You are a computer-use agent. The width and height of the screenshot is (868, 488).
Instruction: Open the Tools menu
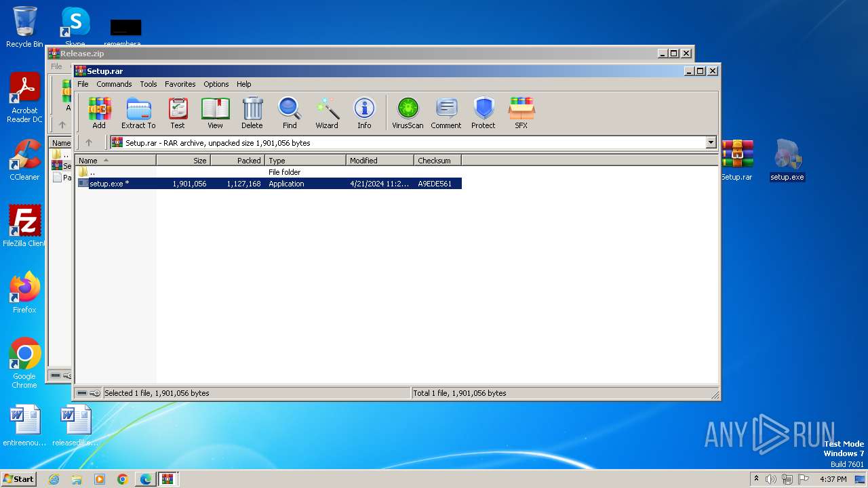(149, 84)
